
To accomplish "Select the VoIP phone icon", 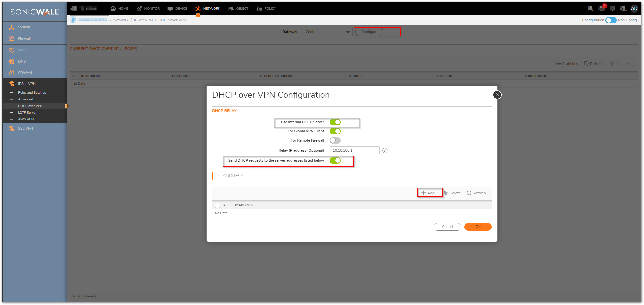I will [x=12, y=50].
